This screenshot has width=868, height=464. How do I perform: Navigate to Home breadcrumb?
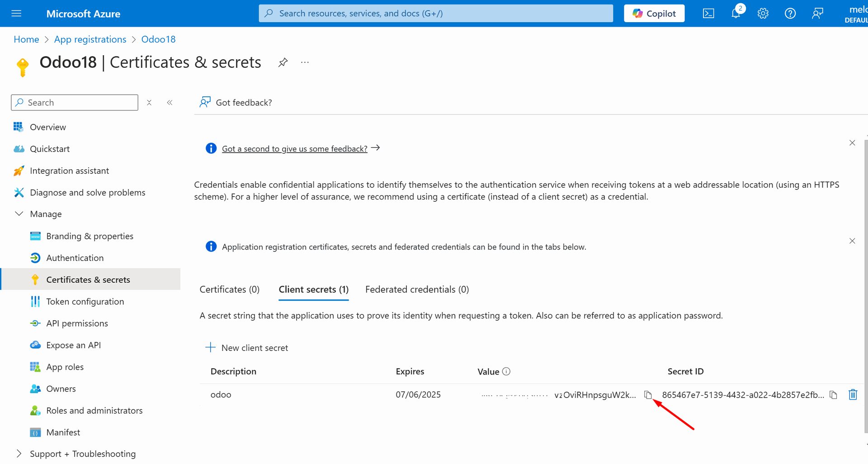pyautogui.click(x=26, y=39)
